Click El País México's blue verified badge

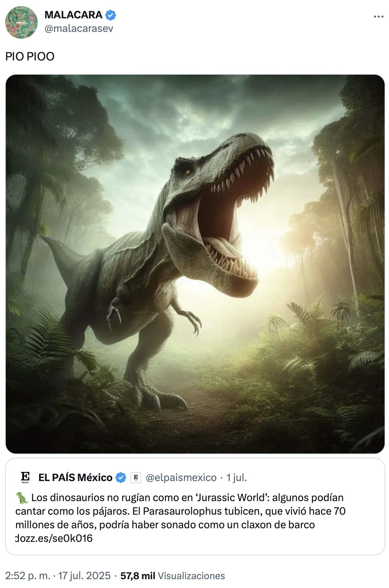(x=121, y=478)
